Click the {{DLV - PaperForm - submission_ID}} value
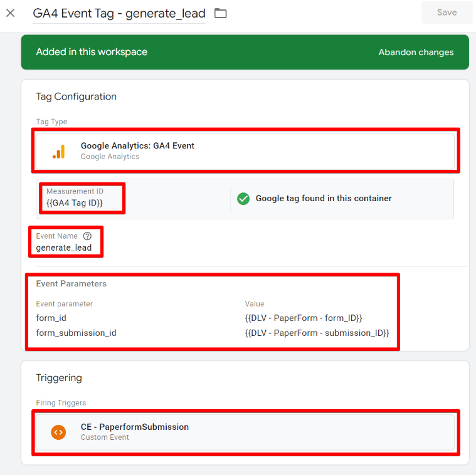476x475 pixels. point(317,333)
